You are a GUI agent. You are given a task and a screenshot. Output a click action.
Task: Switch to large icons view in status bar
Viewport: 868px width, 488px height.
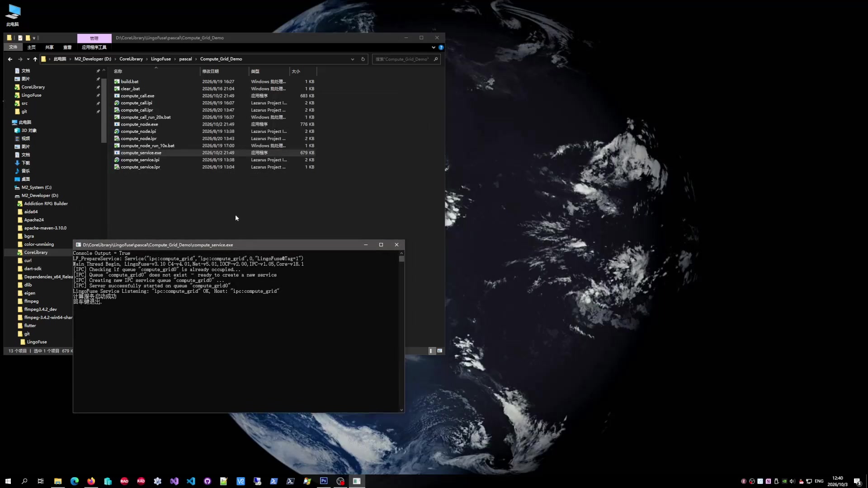coord(439,351)
